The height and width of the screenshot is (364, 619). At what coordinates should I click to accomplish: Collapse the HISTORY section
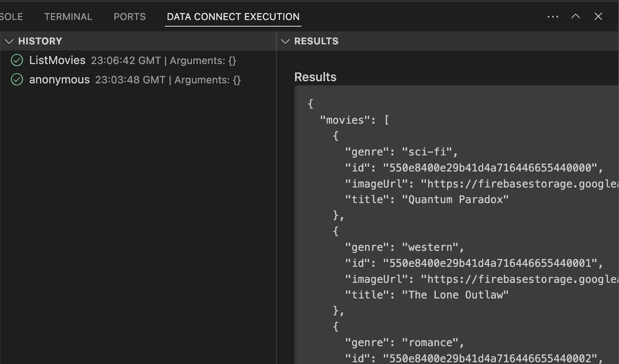coord(9,41)
